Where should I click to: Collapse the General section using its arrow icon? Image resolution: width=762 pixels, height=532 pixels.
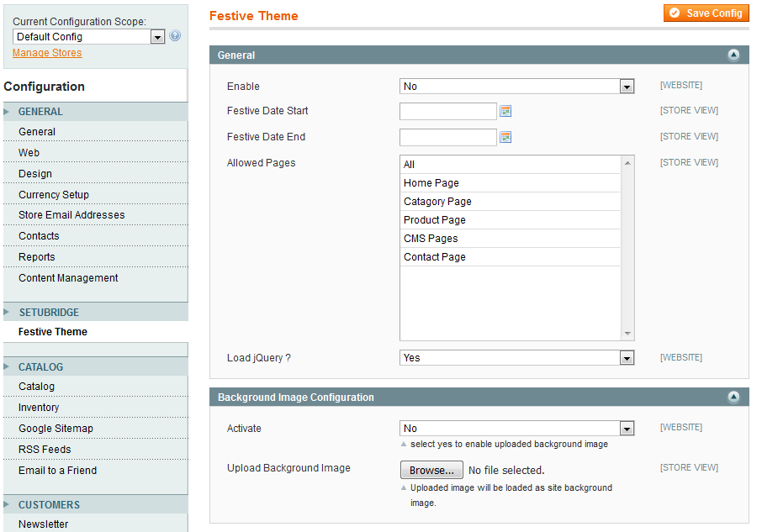(x=733, y=55)
